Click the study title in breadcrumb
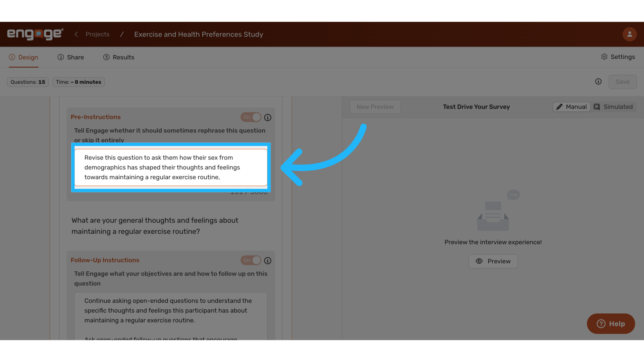644x362 pixels. [x=199, y=34]
